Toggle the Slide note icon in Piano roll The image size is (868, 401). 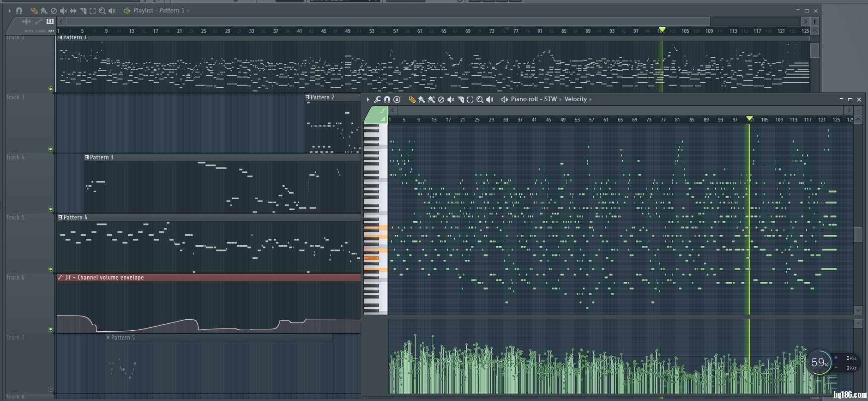(383, 111)
